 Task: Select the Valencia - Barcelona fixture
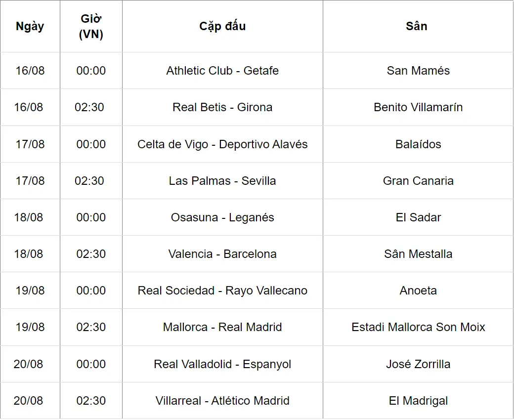[x=222, y=254]
